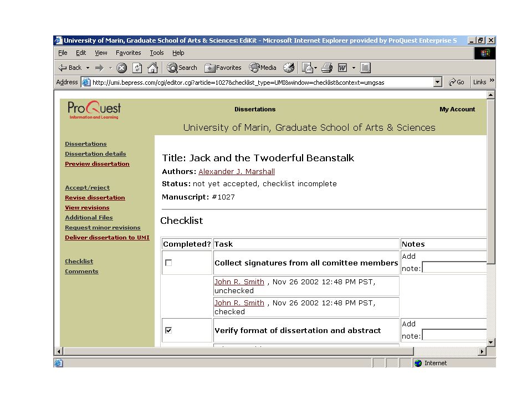
Task: Click the Print toolbar icon
Action: coord(327,68)
